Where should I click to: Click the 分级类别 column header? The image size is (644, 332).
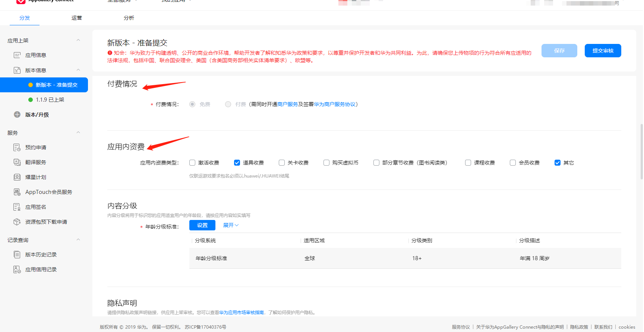(x=422, y=240)
